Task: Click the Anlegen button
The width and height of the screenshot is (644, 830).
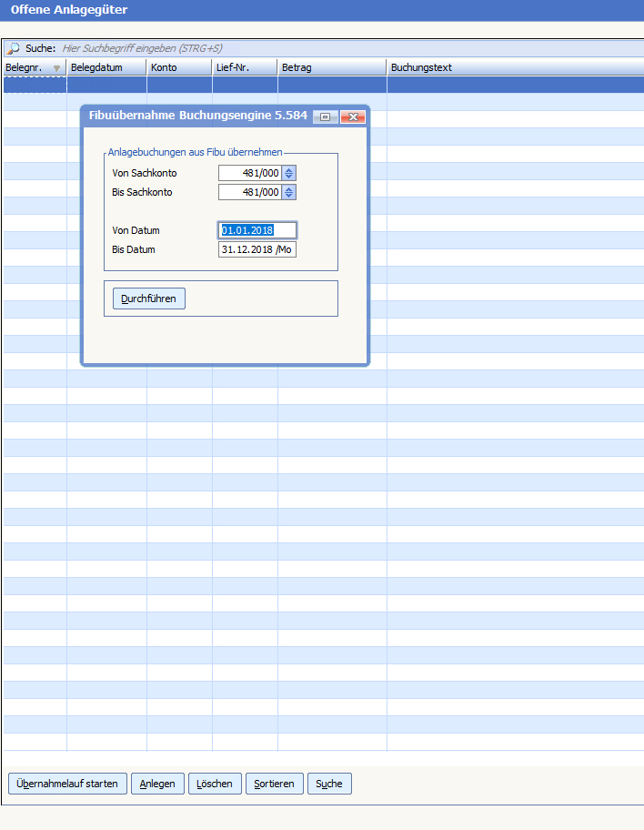Action: click(x=157, y=784)
